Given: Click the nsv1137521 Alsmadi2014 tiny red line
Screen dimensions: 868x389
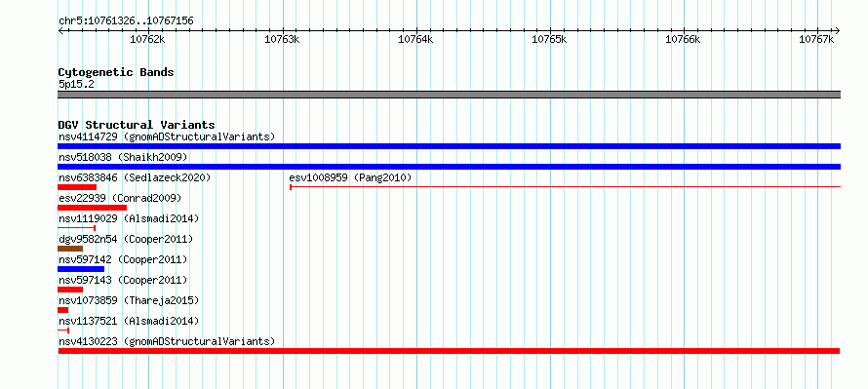Looking at the screenshot, I should click(63, 331).
